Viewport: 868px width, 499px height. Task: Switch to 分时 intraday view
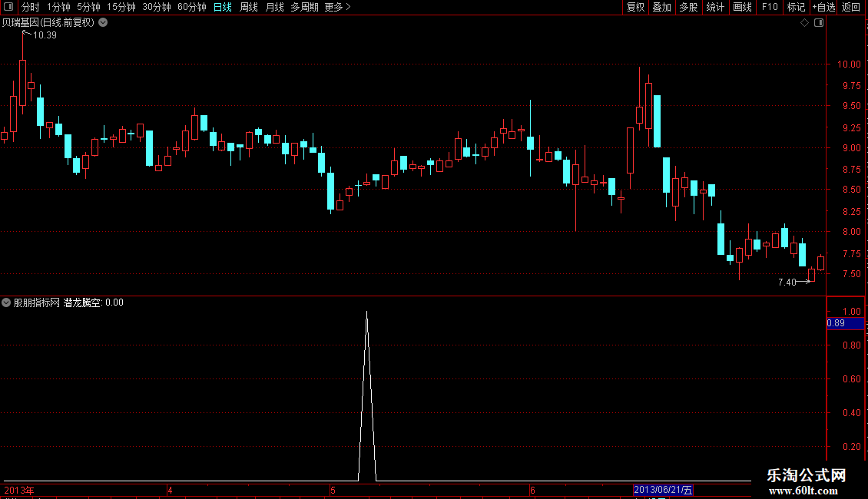[31, 7]
